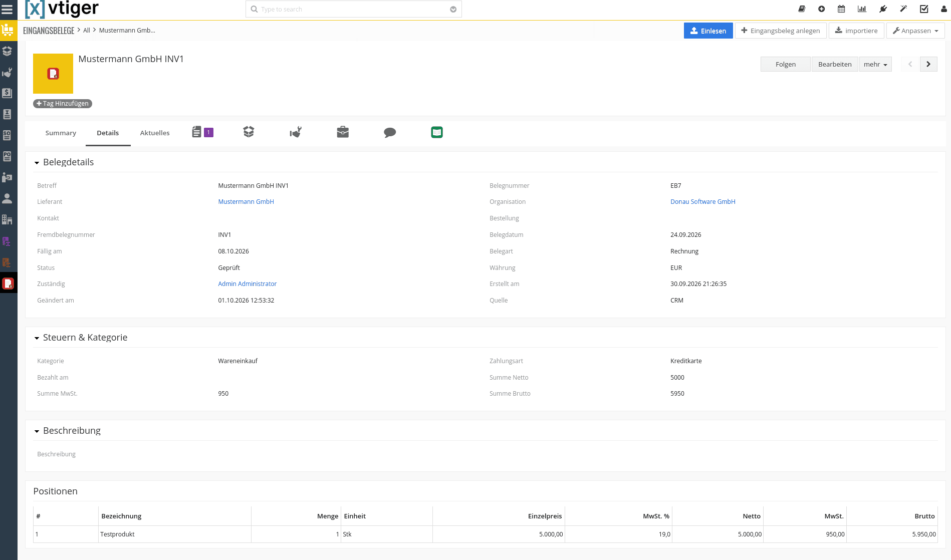Open the calendar icon in top bar
The height and width of the screenshot is (560, 951).
click(841, 9)
